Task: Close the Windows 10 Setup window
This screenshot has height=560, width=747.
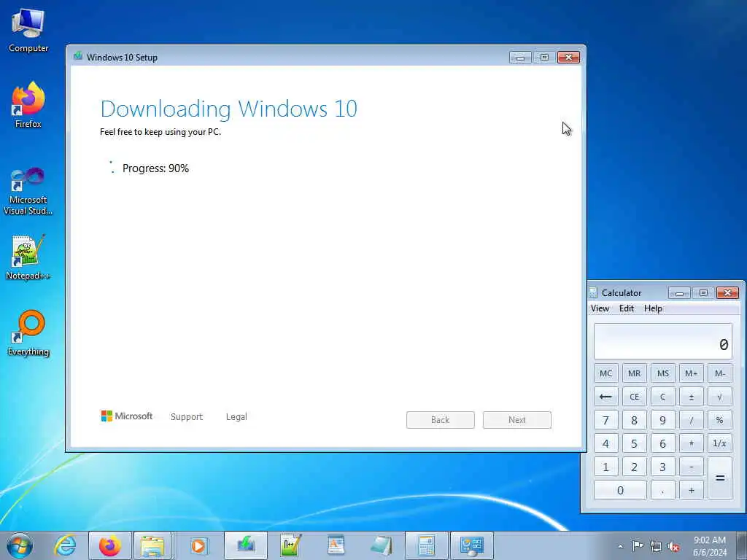Action: 568,58
